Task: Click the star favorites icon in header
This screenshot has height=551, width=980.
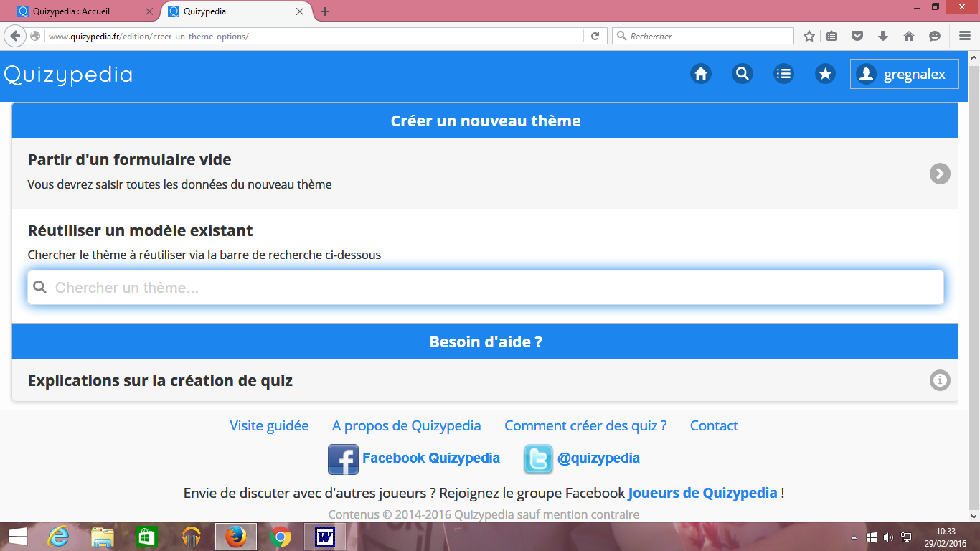Action: [825, 74]
